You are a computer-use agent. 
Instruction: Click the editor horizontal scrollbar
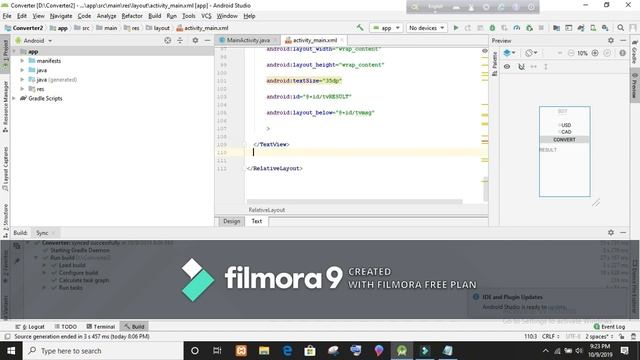354,201
